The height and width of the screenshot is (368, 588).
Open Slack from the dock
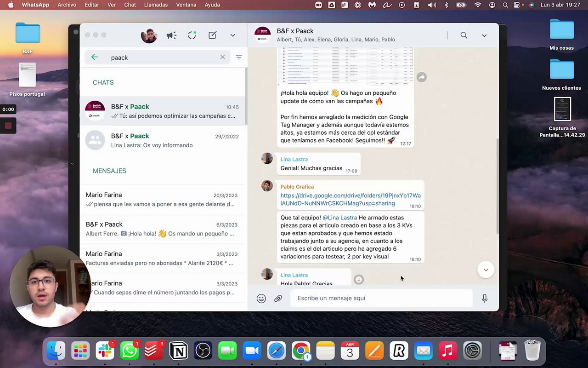click(x=105, y=351)
